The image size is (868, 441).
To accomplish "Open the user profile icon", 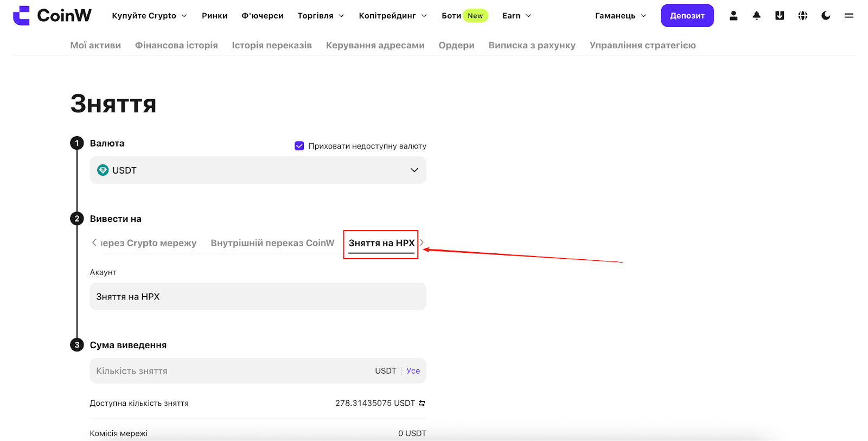I will [733, 16].
